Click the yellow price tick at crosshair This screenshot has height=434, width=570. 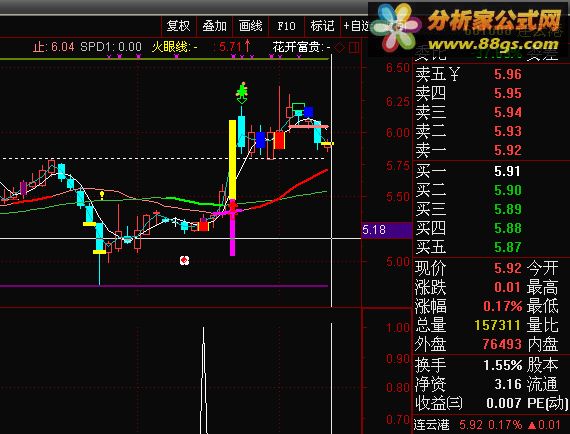pos(328,144)
